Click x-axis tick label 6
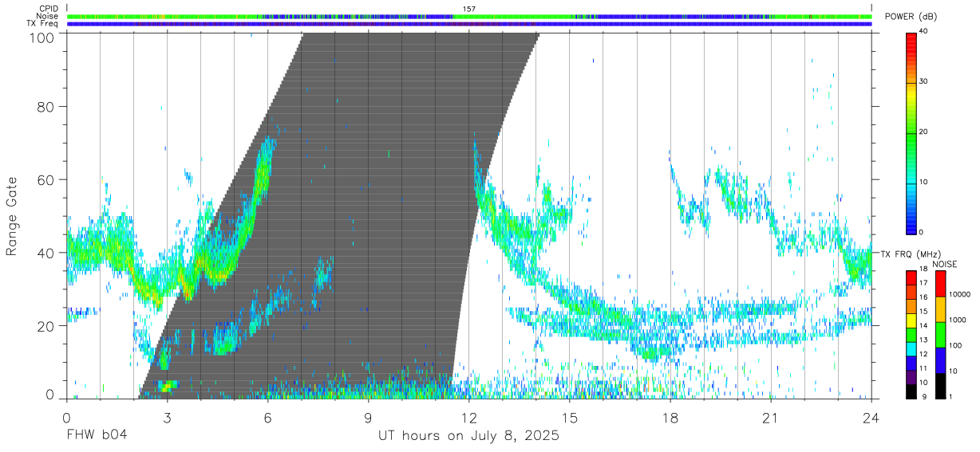This screenshot has width=980, height=452. (x=268, y=419)
